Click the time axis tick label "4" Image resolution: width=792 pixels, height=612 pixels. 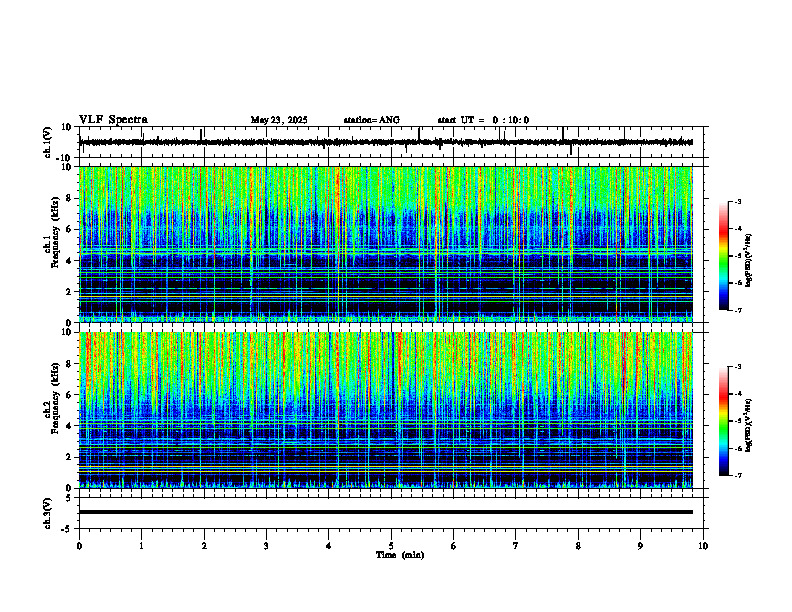[329, 546]
